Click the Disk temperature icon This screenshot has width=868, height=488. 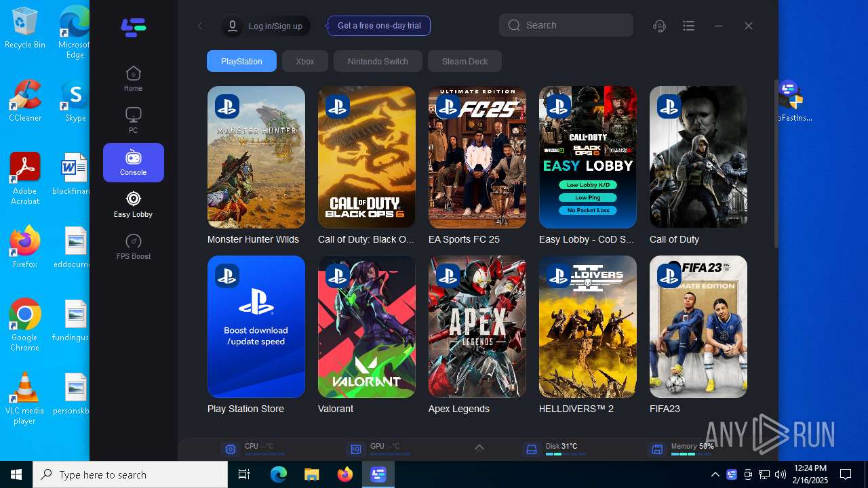(532, 449)
